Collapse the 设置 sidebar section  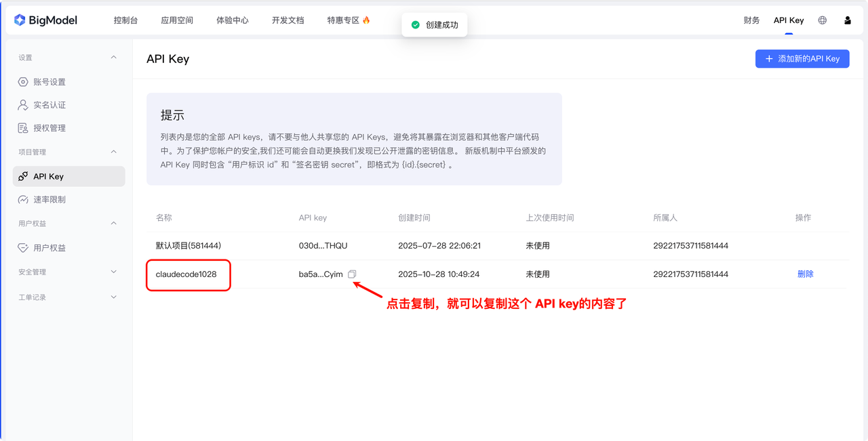pyautogui.click(x=113, y=58)
